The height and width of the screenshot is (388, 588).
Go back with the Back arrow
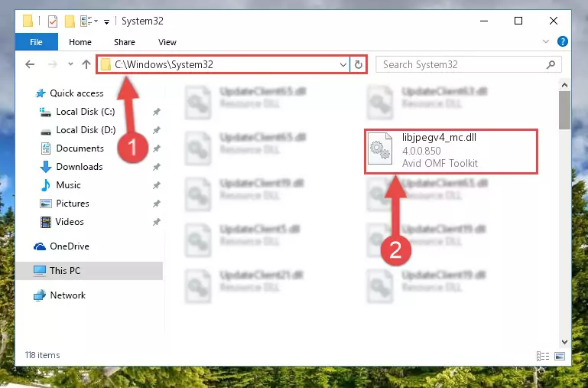[30, 64]
